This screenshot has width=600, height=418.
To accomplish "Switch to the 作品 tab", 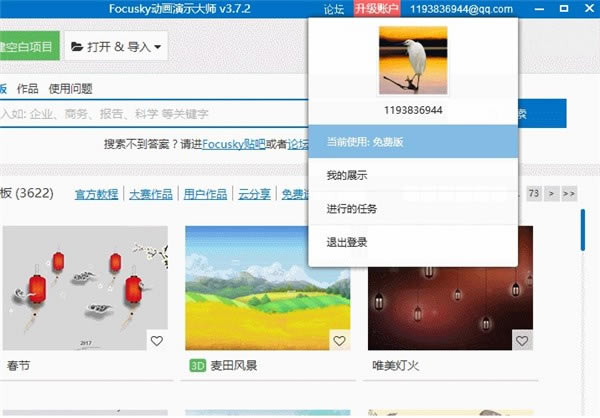I will tap(28, 89).
